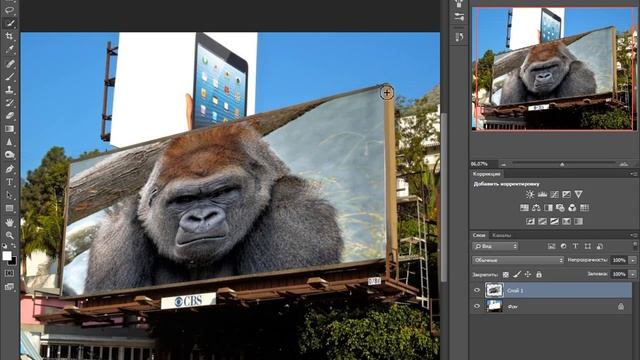The image size is (640, 360).
Task: Add an Invert adjustment layer
Action: click(530, 221)
